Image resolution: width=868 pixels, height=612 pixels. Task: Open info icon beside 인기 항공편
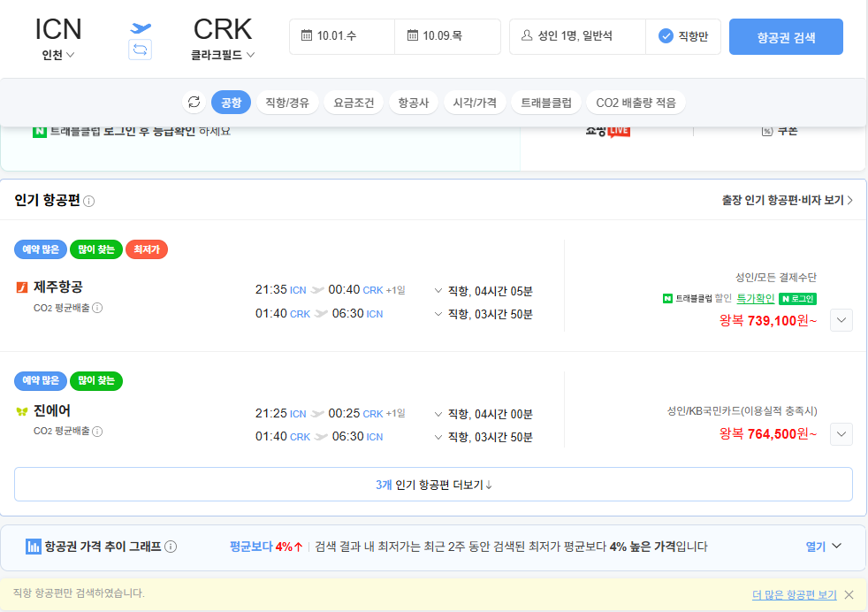(89, 202)
